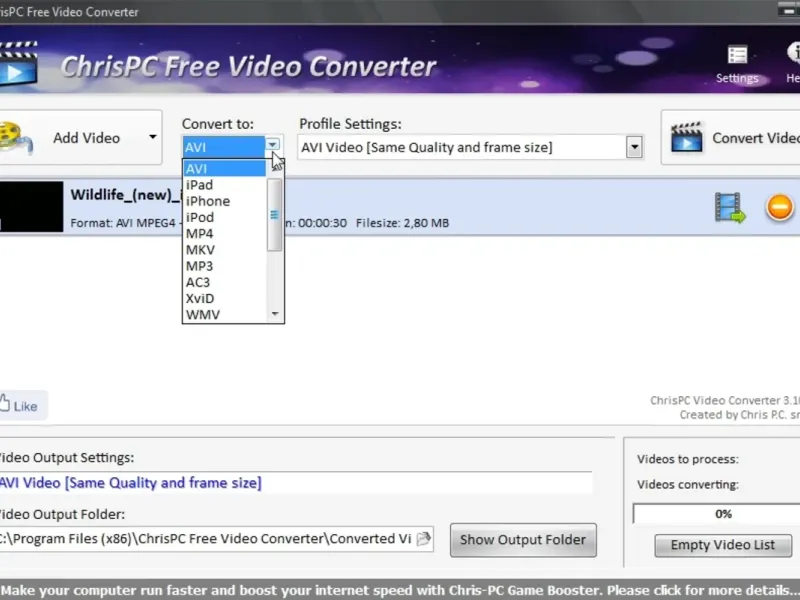
Task: Click the Filesize: 2,80 MB text
Action: [402, 223]
